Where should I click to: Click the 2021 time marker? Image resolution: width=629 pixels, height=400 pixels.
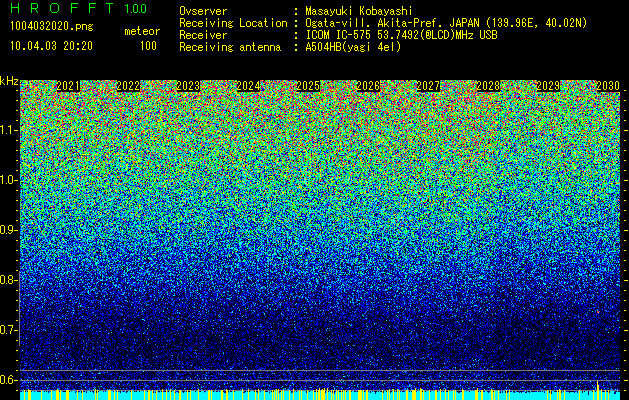click(x=68, y=86)
